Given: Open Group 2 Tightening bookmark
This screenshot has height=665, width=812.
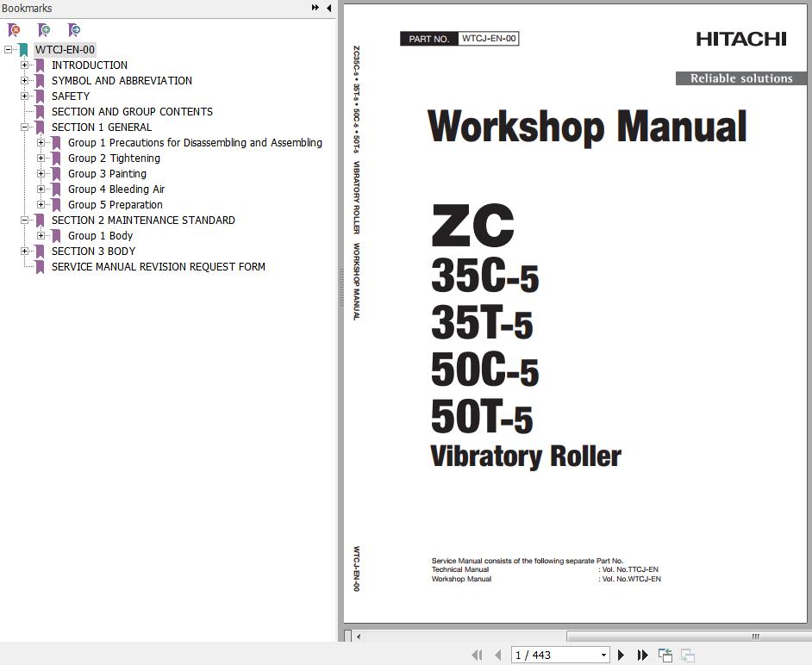Looking at the screenshot, I should click(x=114, y=158).
